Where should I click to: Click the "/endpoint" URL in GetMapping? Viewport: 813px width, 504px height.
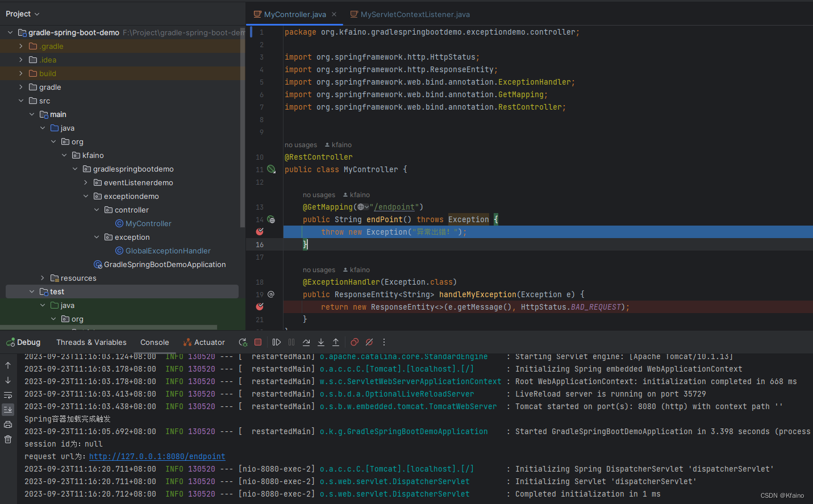[x=394, y=207]
